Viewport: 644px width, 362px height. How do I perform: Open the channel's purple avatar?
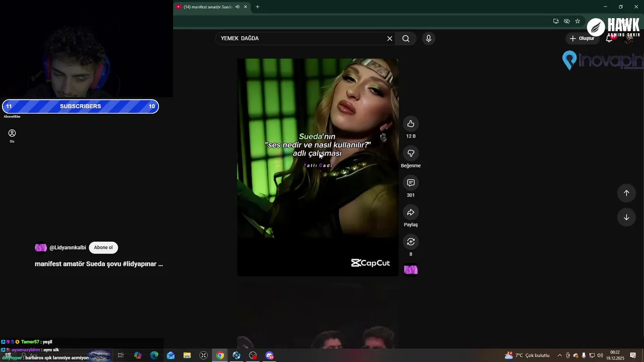(x=41, y=248)
